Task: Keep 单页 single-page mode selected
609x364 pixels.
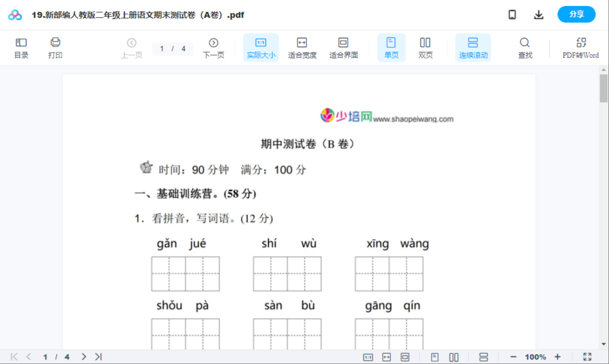Action: click(x=391, y=47)
